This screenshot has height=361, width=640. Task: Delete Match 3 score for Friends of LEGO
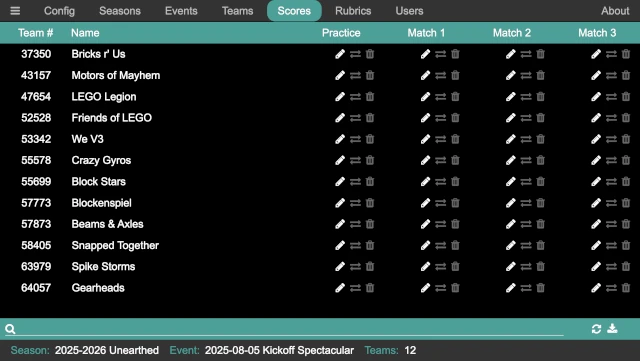pyautogui.click(x=626, y=118)
